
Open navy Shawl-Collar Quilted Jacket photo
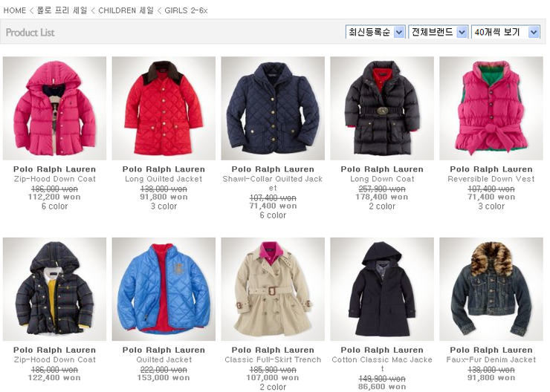point(273,108)
